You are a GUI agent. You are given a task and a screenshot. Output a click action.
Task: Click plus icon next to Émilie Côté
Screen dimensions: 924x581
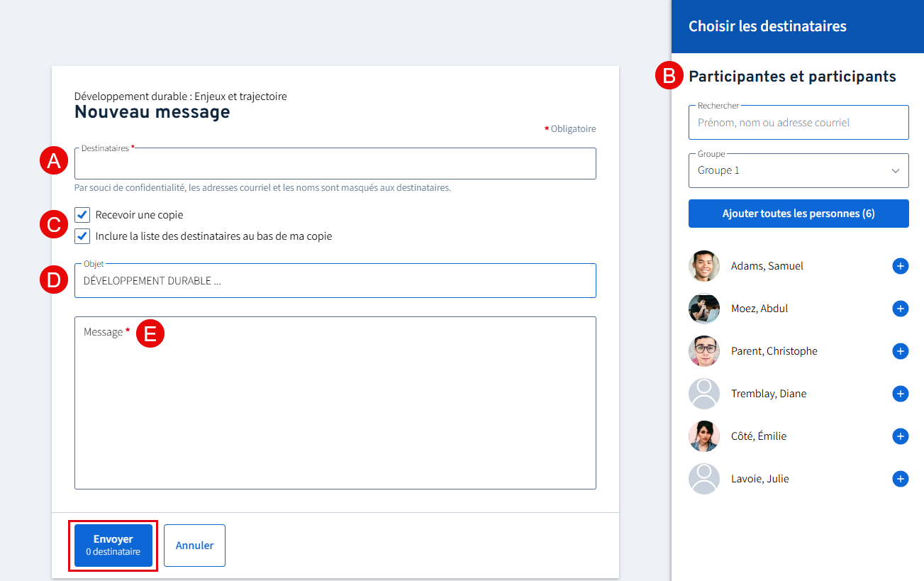pyautogui.click(x=900, y=436)
